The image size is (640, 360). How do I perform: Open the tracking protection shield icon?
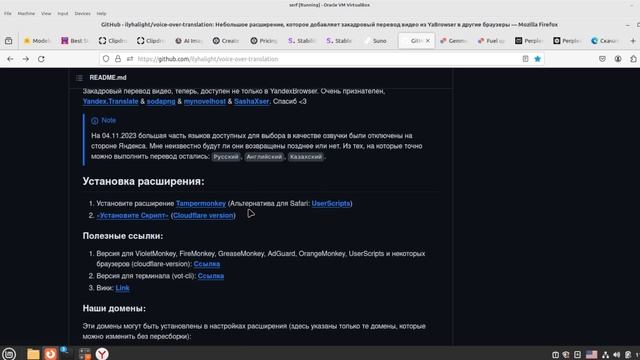click(106, 59)
